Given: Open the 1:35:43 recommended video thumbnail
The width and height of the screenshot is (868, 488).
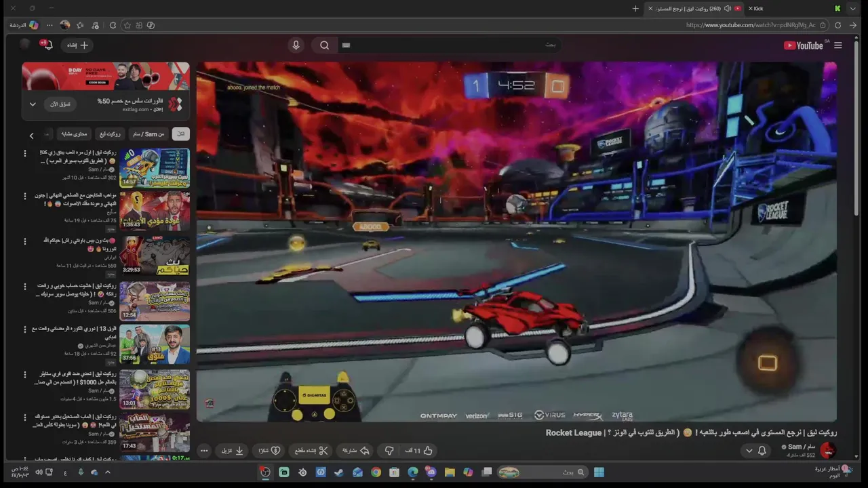Looking at the screenshot, I should coord(155,211).
